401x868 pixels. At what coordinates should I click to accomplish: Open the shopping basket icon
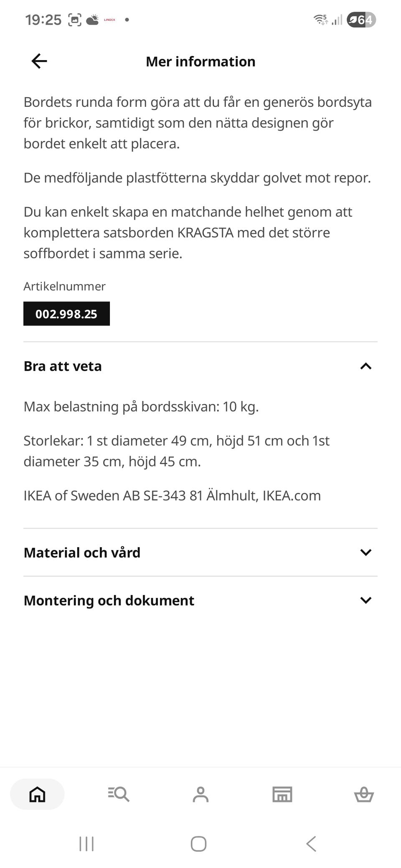[364, 794]
